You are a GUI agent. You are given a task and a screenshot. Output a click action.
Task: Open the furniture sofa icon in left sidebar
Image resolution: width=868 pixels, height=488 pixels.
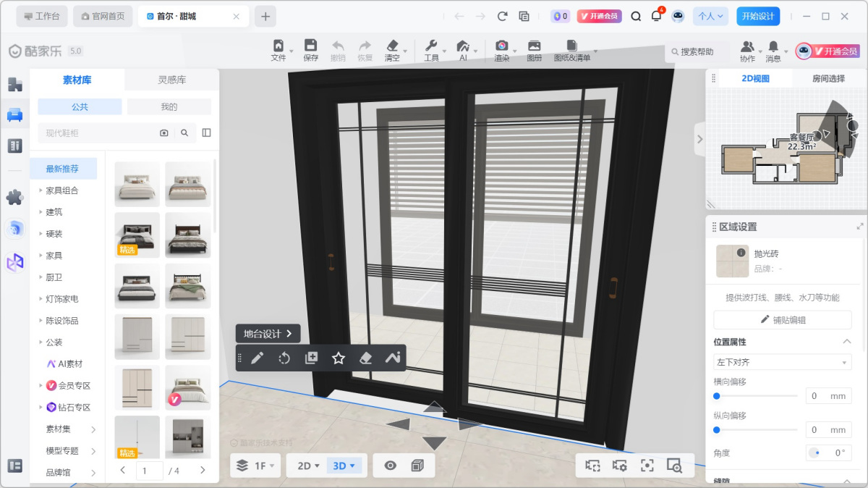click(x=14, y=114)
